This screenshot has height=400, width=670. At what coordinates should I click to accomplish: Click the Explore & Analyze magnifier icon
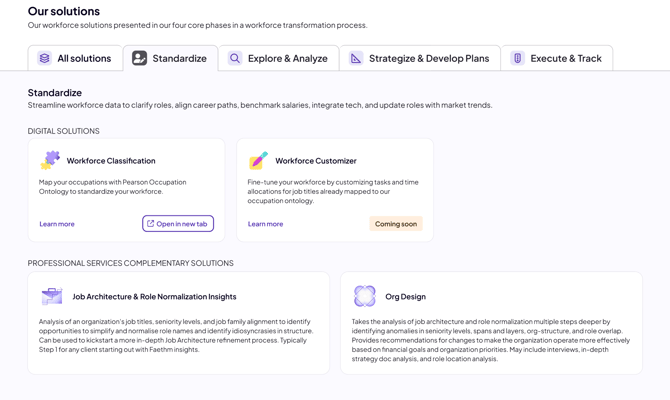click(235, 58)
